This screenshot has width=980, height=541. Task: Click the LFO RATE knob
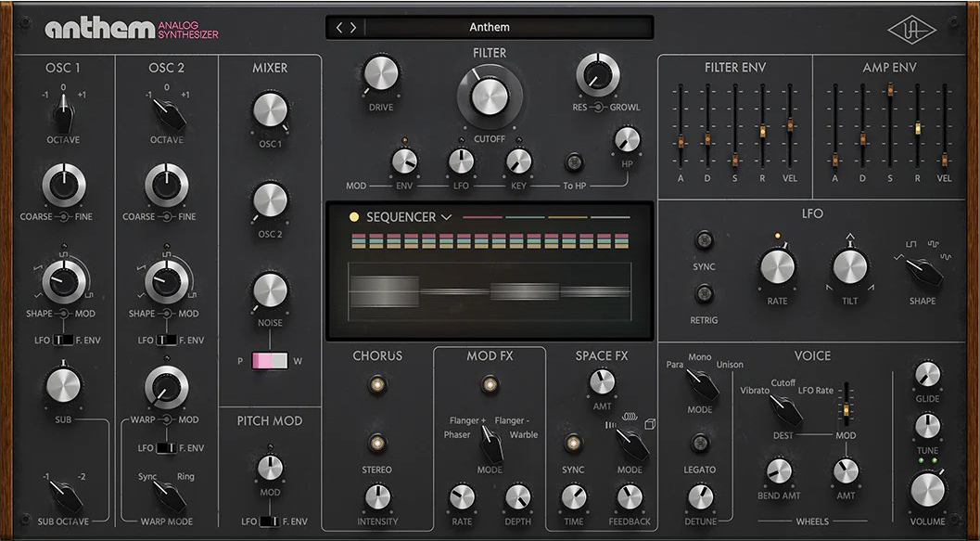click(777, 267)
